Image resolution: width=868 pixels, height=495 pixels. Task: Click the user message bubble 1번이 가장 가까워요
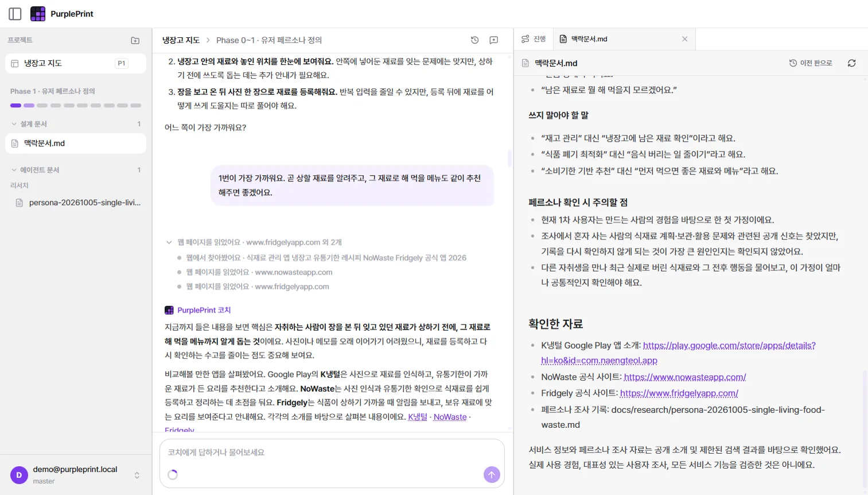click(352, 185)
